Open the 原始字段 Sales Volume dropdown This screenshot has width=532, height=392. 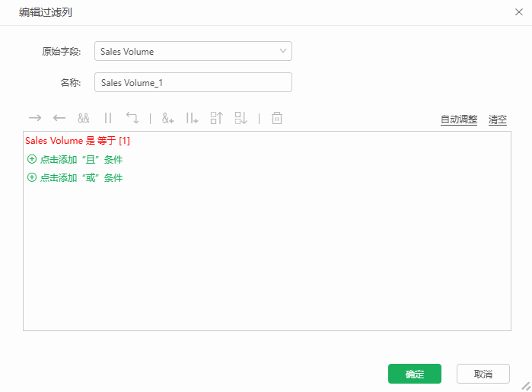point(193,51)
